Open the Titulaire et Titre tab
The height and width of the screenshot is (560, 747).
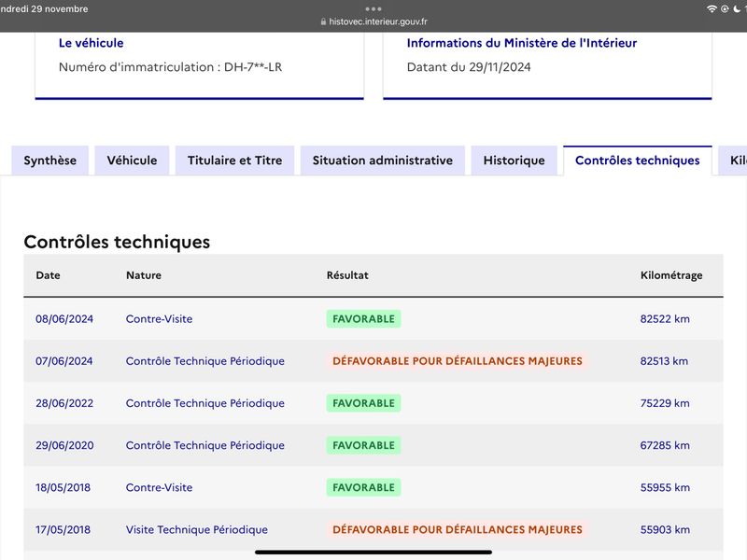pos(235,161)
